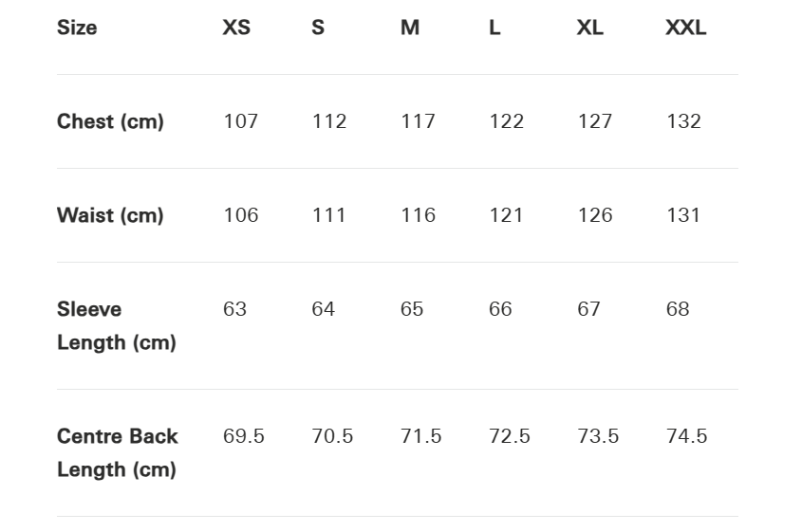
Task: Select chest value 107 for XS
Action: click(240, 121)
